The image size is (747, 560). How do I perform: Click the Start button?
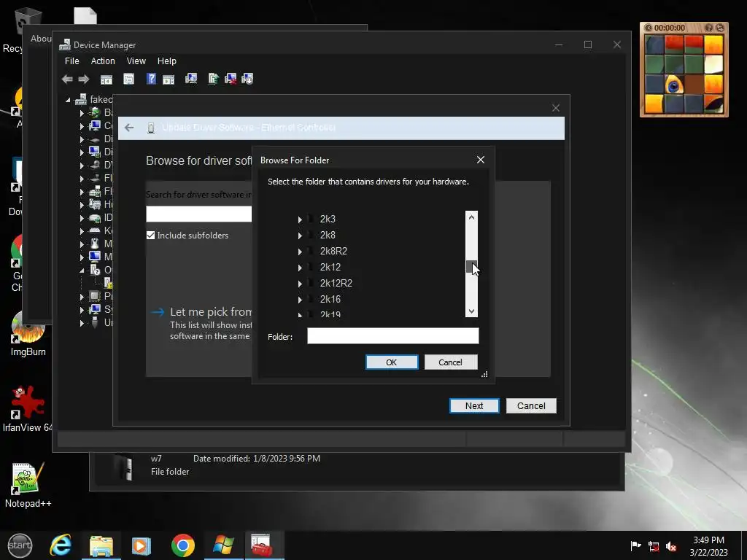point(20,545)
